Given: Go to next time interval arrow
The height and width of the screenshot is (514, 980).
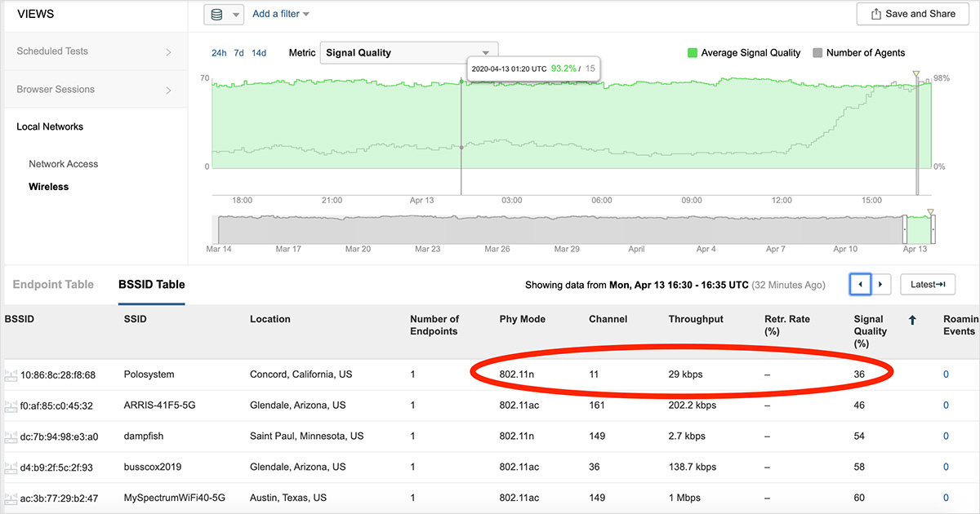Looking at the screenshot, I should [x=880, y=284].
